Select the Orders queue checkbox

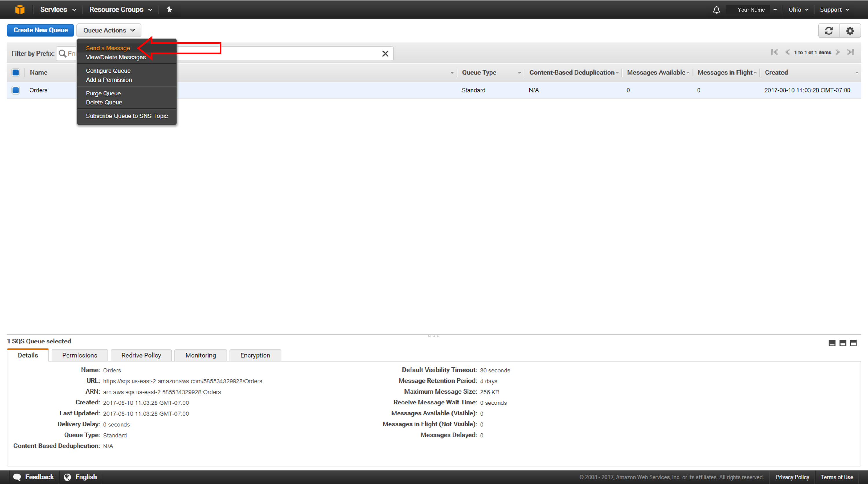click(x=16, y=90)
